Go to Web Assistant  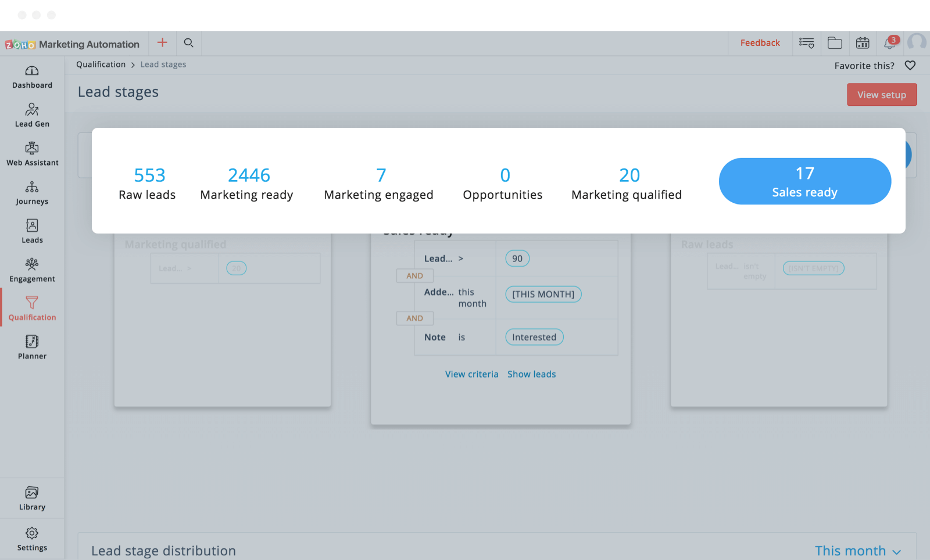pyautogui.click(x=32, y=154)
